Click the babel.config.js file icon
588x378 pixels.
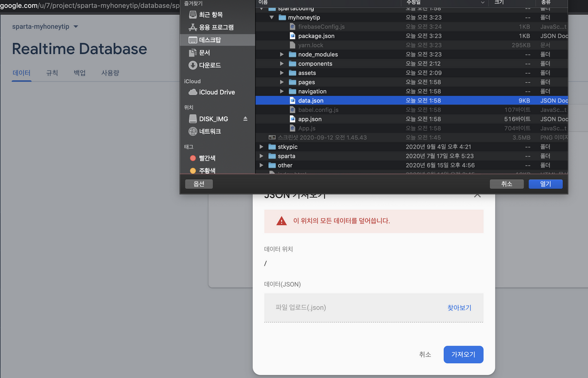pos(293,110)
